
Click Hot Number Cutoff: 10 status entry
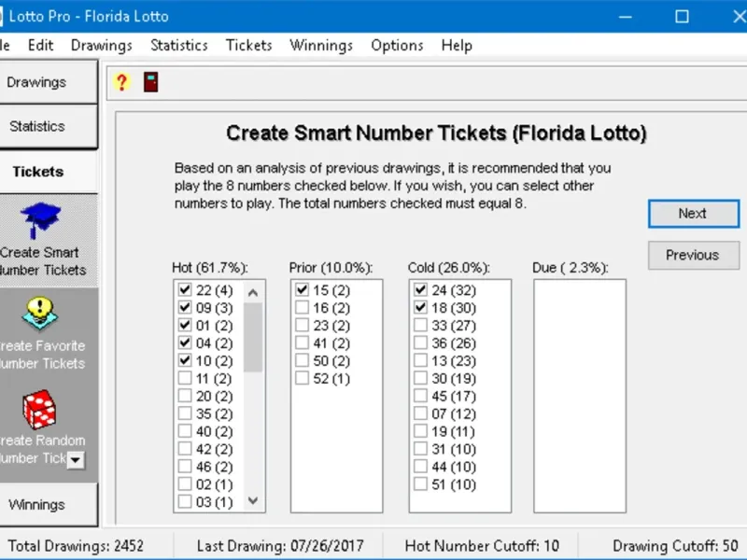(x=482, y=545)
